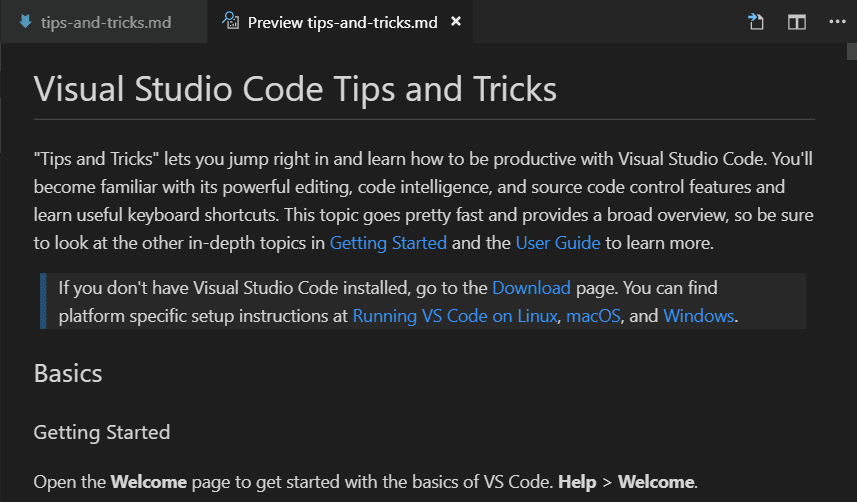Click the markdown file icon on first tab
Image resolution: width=857 pixels, height=502 pixels.
point(24,22)
